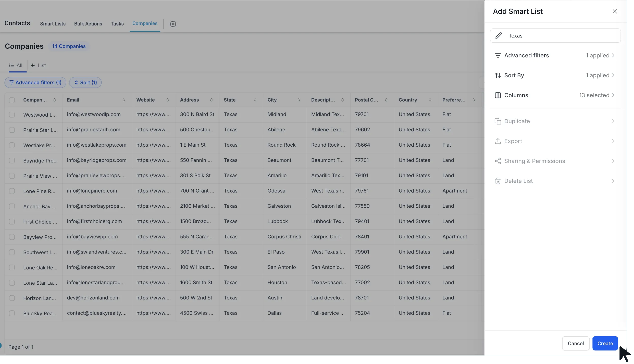Expand Advanced filters 1 applied chevron
Screen dimensions: 634x364
tap(613, 55)
